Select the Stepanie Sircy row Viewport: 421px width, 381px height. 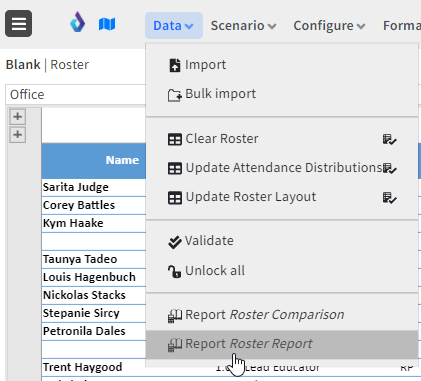click(94, 313)
